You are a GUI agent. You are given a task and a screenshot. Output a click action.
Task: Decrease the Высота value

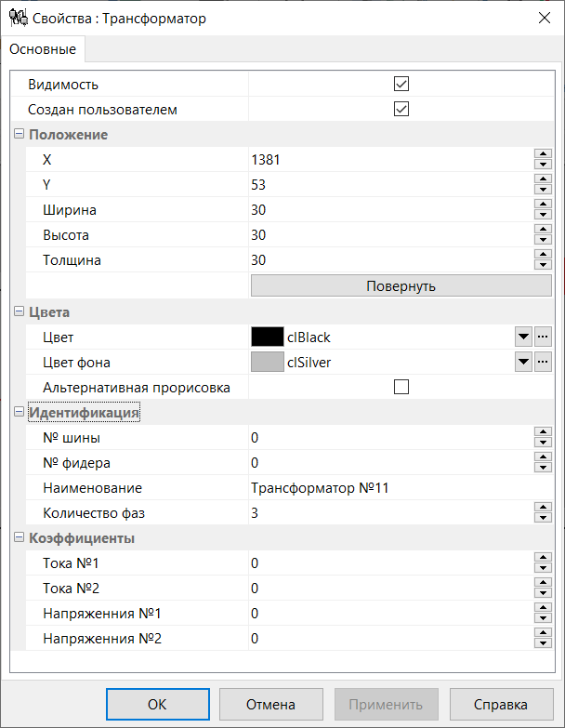[544, 240]
